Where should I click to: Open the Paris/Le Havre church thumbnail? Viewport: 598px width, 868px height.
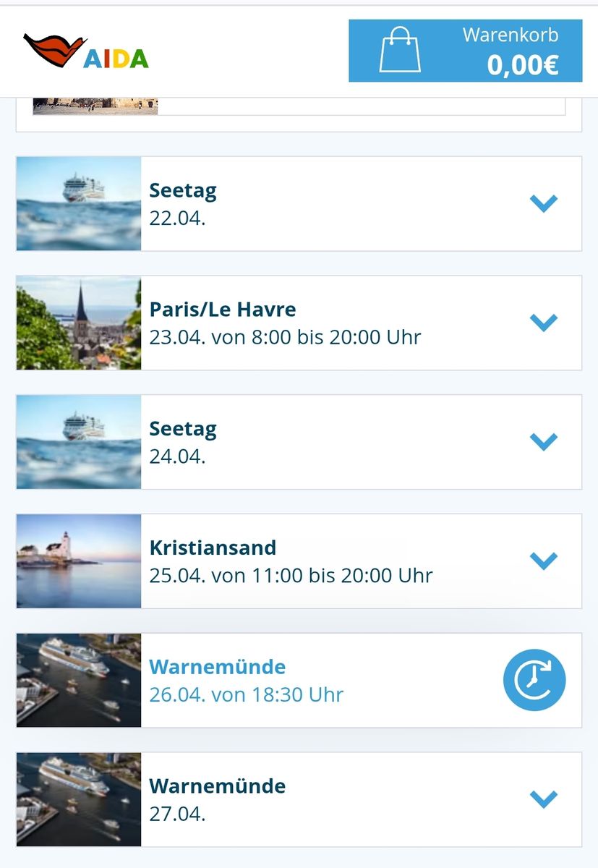[x=79, y=323]
